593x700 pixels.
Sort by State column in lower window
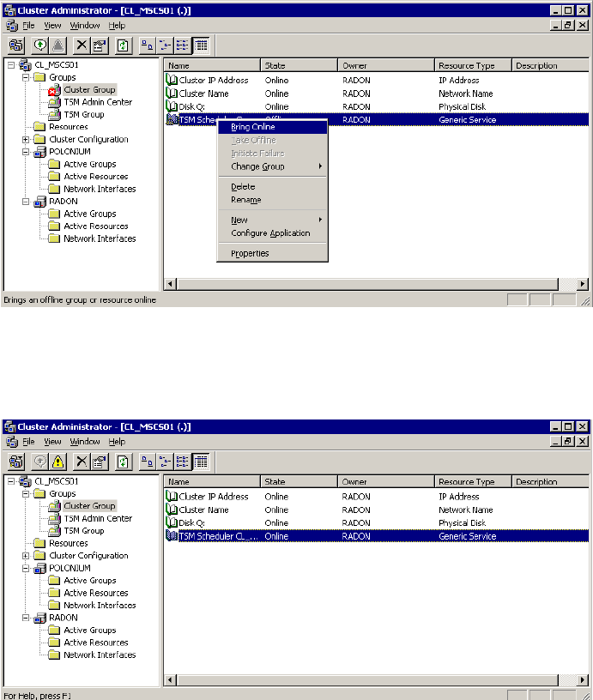[x=299, y=482]
